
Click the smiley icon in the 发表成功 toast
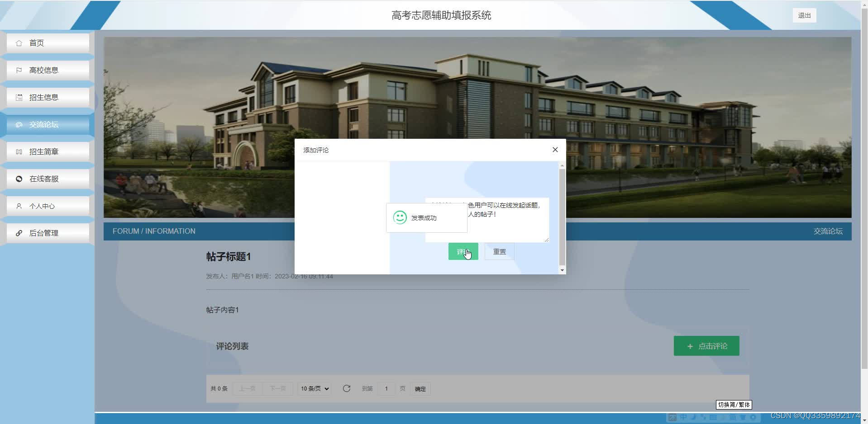point(400,217)
